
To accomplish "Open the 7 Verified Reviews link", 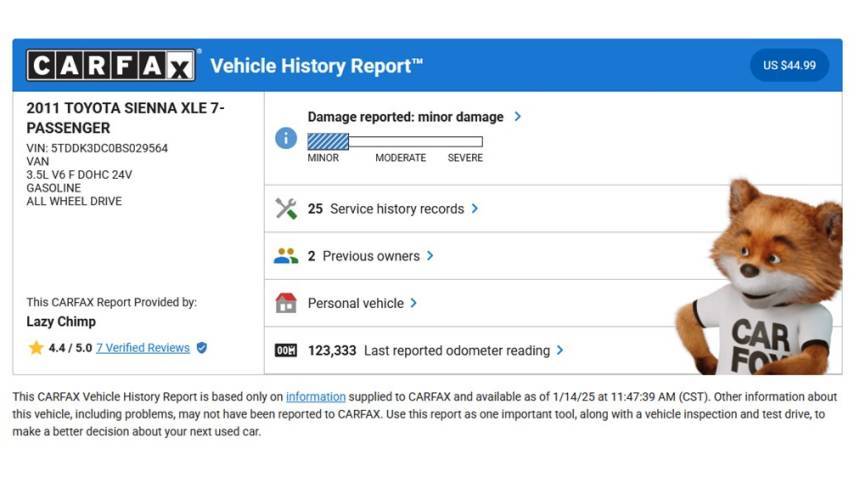I will [143, 348].
